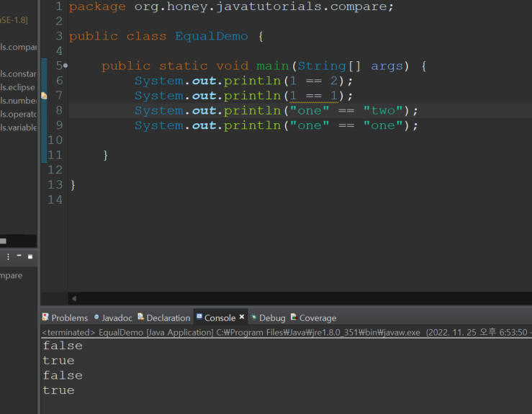This screenshot has height=414, width=532.
Task: Click the underlined 1 == 1 expression
Action: pos(314,96)
